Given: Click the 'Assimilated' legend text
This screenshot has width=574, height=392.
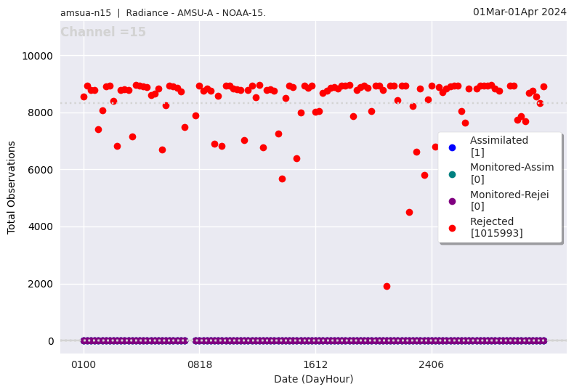Looking at the screenshot, I should 499,140.
